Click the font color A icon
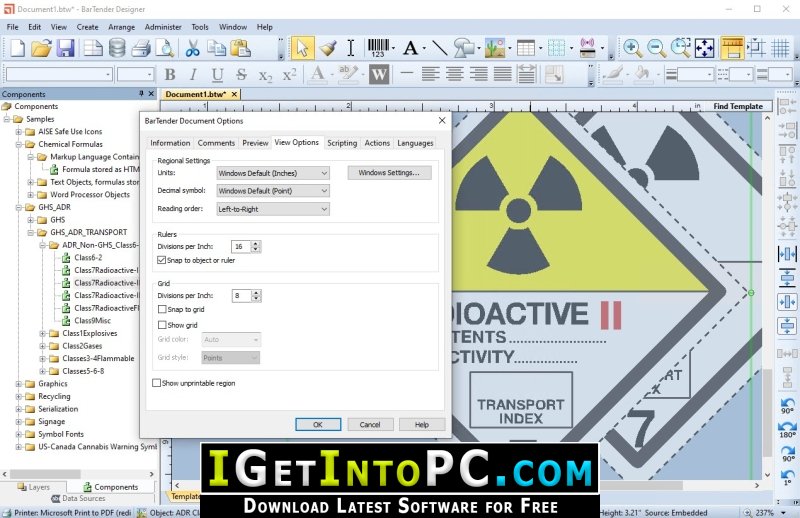This screenshot has width=800, height=518. pyautogui.click(x=317, y=75)
